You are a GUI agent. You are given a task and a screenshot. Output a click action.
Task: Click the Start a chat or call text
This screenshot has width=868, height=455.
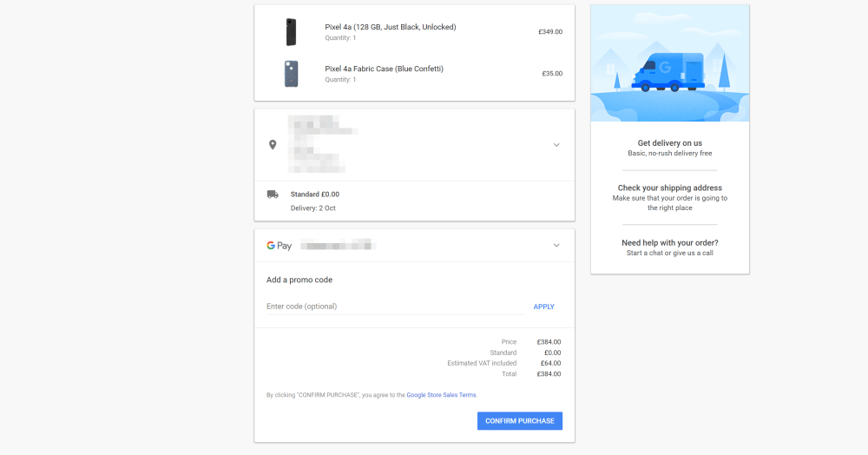(x=670, y=254)
